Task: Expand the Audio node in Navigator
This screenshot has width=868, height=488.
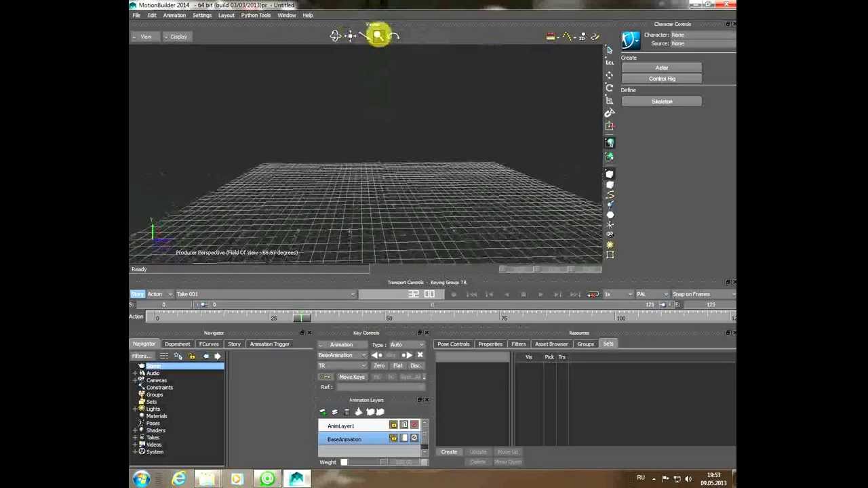Action: [135, 373]
